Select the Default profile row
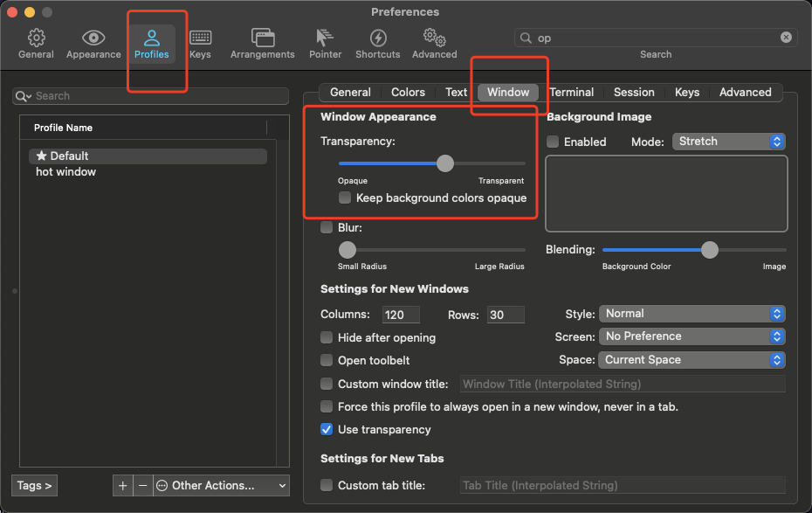The height and width of the screenshot is (513, 812). (x=148, y=156)
